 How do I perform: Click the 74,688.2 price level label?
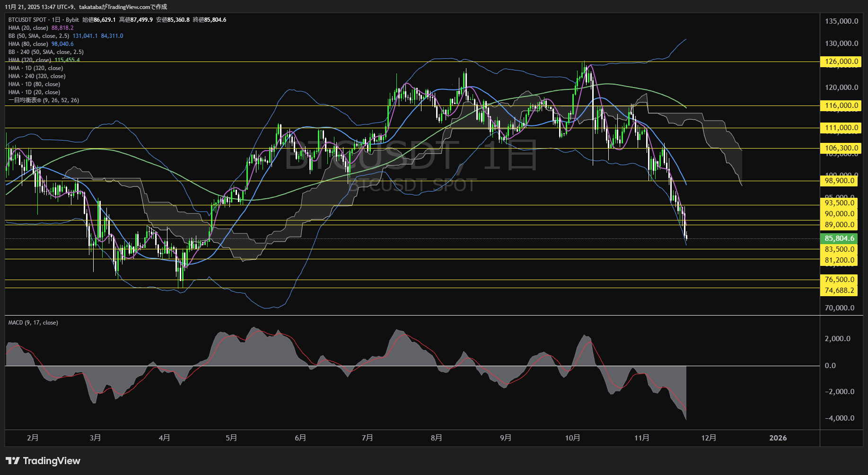point(840,290)
